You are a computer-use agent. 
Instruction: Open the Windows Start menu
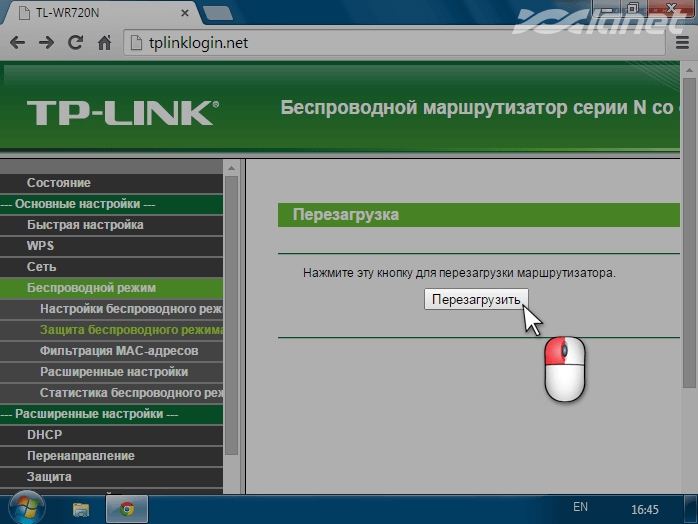[24, 507]
